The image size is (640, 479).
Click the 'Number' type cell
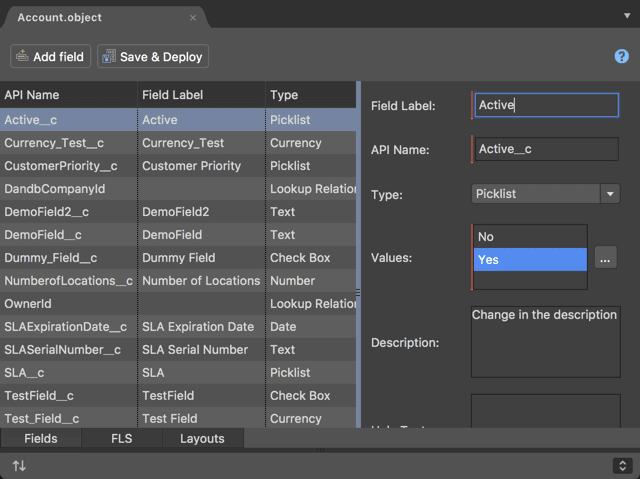pos(311,281)
